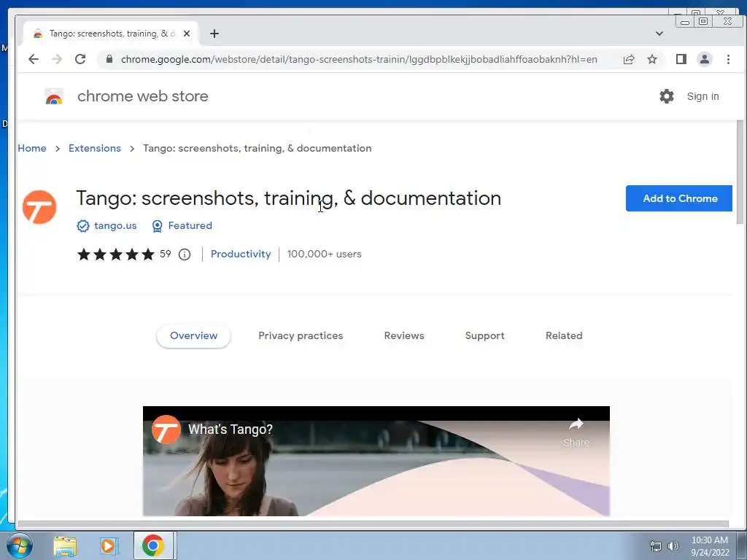The height and width of the screenshot is (560, 747).
Task: Open the Related tab
Action: (564, 335)
